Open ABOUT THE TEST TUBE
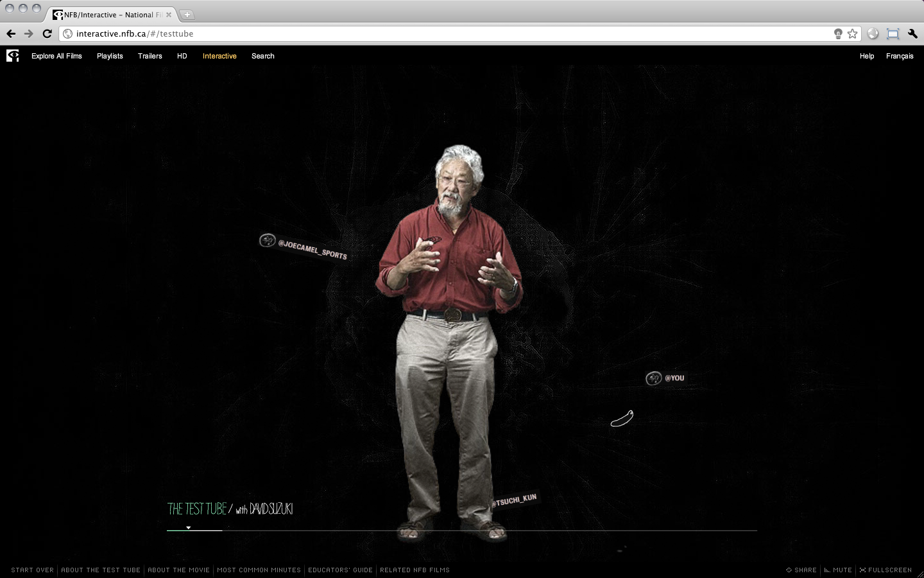 coord(101,570)
